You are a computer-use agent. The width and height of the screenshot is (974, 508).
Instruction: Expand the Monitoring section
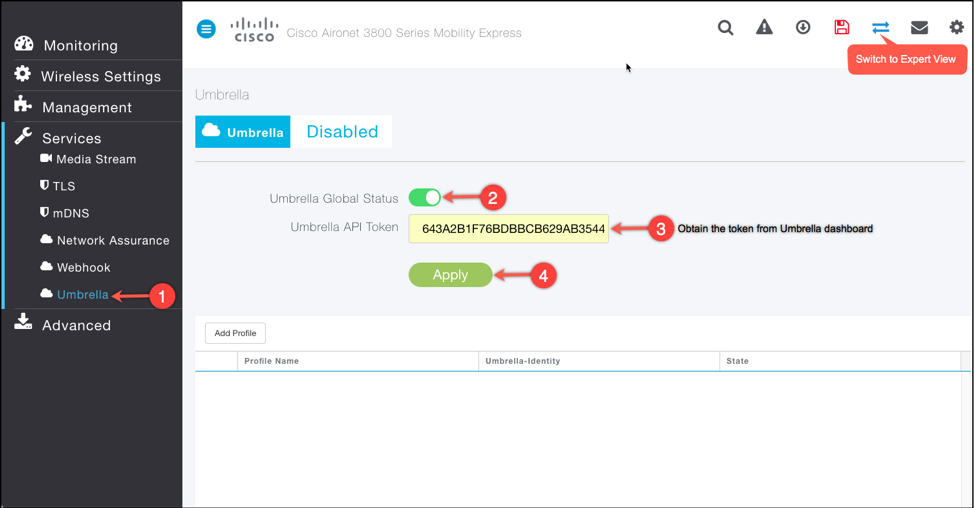[x=80, y=45]
